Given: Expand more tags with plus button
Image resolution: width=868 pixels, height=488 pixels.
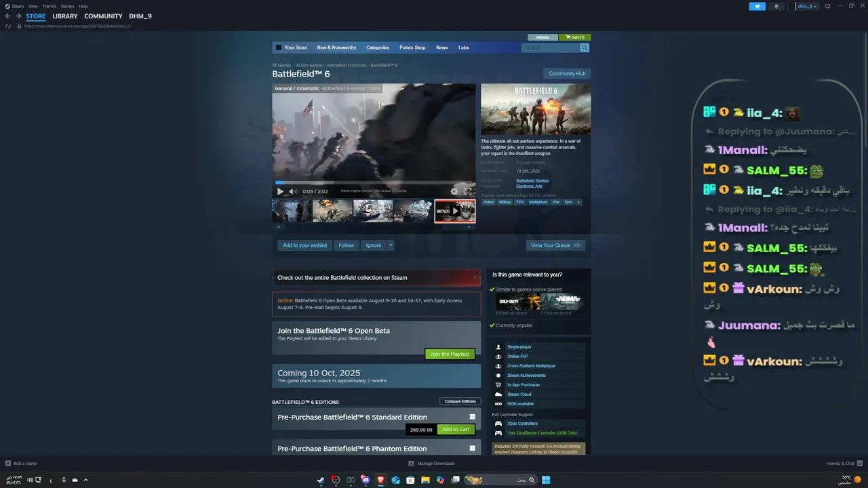Looking at the screenshot, I should coord(578,202).
